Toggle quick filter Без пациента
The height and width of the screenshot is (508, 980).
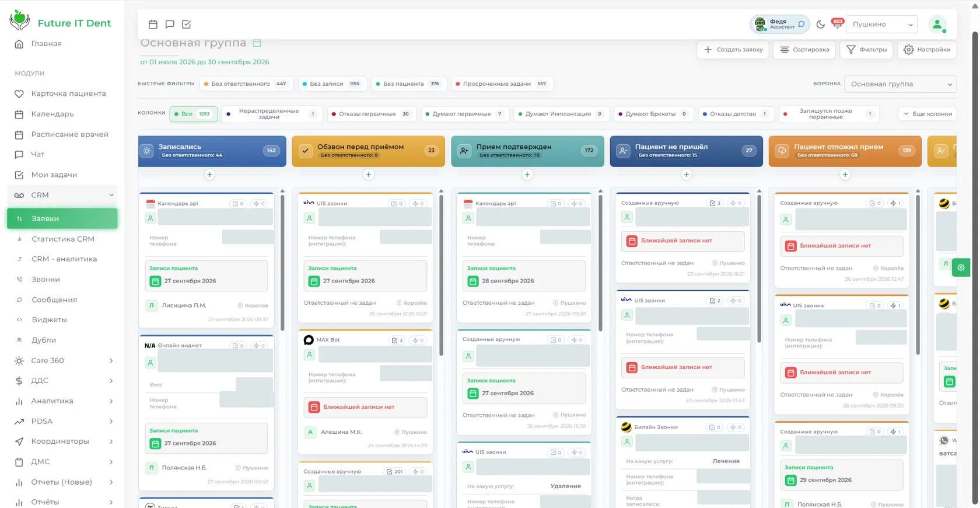click(x=408, y=84)
